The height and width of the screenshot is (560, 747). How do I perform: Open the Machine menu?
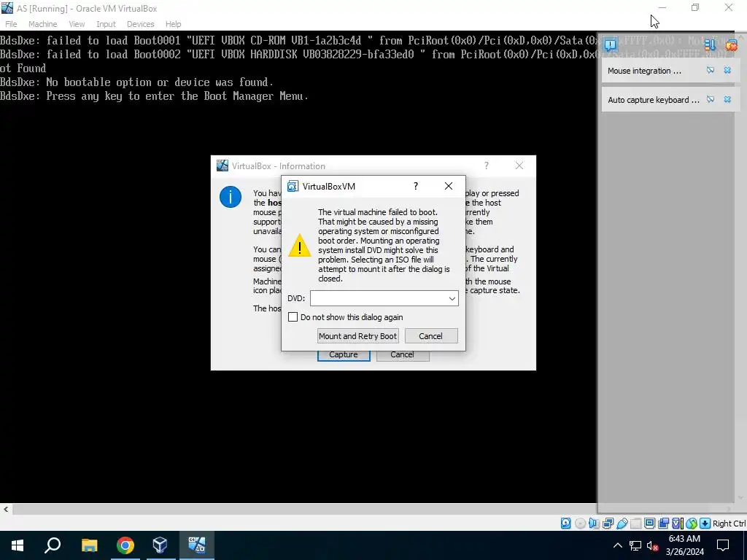[x=42, y=24]
